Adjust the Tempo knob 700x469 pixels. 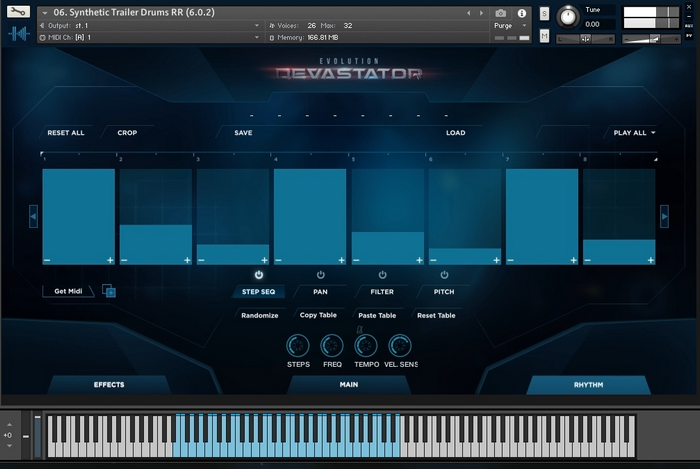click(x=365, y=346)
